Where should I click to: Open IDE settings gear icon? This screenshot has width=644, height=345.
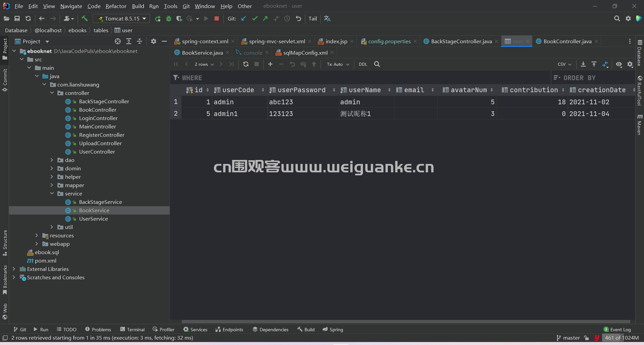click(628, 18)
